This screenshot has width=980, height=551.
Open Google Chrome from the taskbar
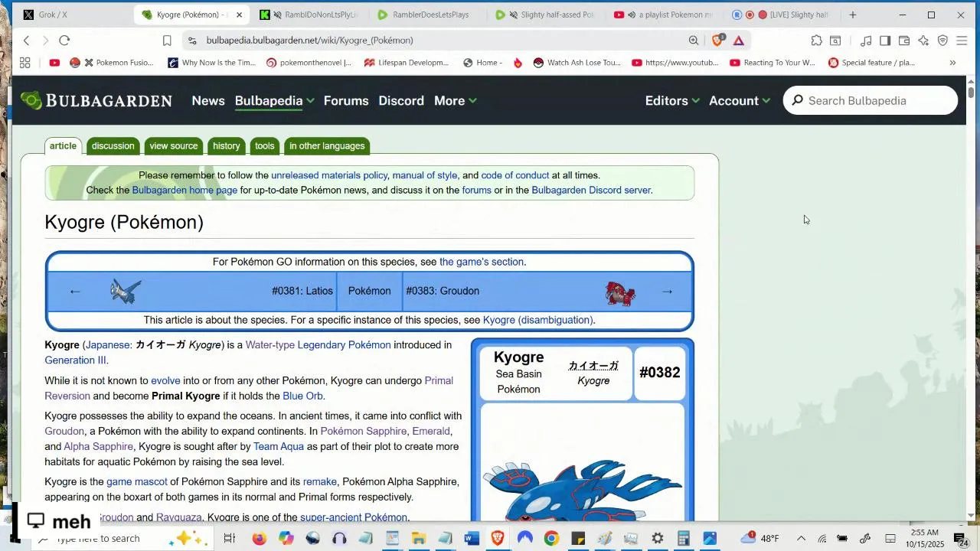point(551,538)
